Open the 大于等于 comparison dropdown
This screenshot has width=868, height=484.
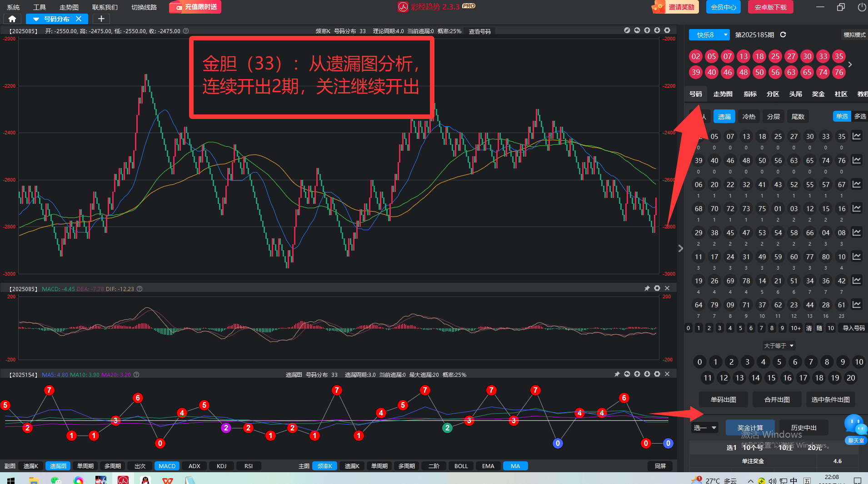(779, 346)
